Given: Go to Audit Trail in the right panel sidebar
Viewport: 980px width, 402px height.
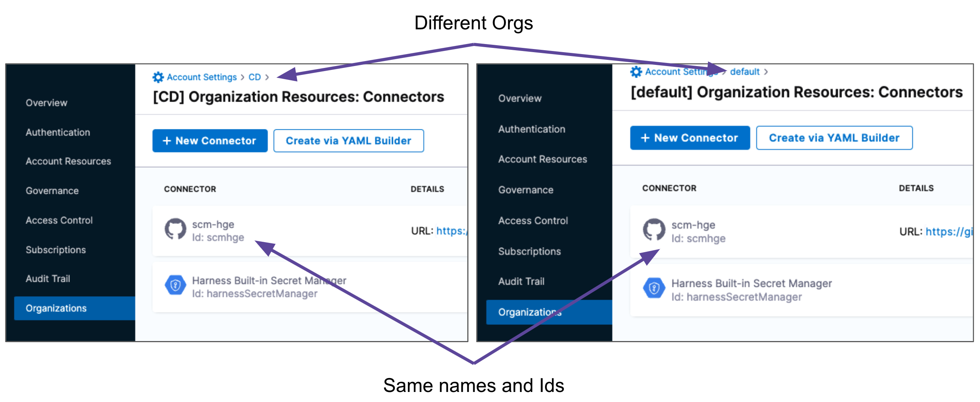Looking at the screenshot, I should pos(521,282).
